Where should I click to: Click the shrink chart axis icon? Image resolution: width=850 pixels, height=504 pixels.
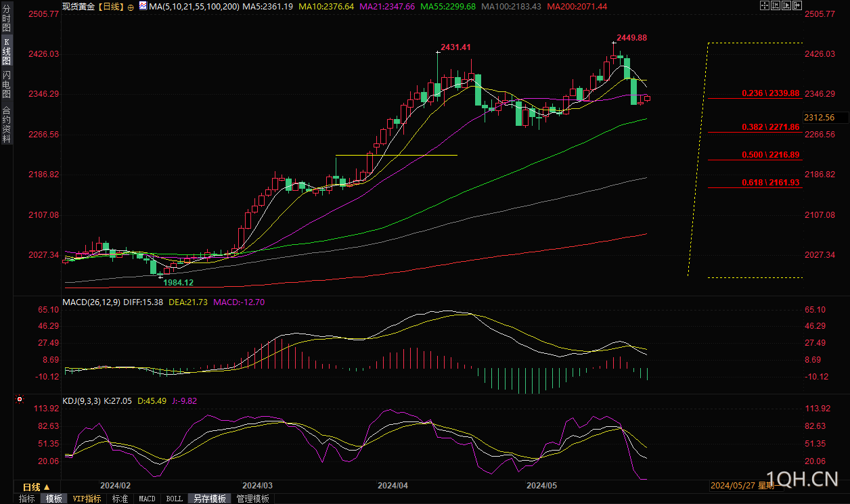coord(776,5)
